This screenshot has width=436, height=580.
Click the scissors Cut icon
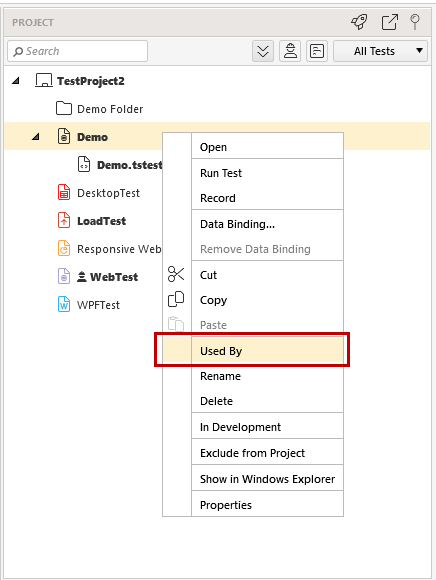[176, 274]
